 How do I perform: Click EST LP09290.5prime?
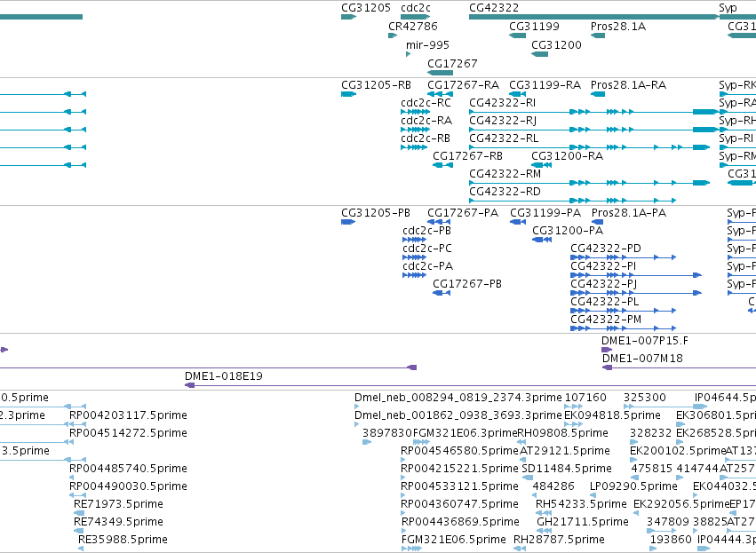(x=633, y=486)
